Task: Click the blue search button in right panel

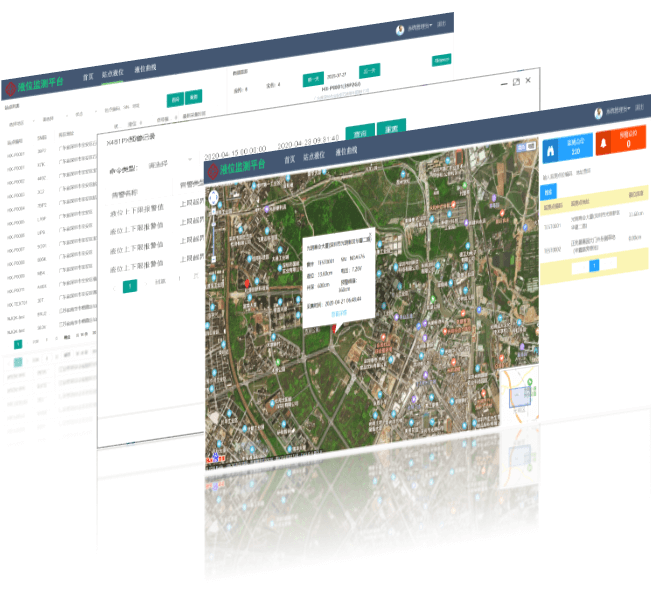Action: pyautogui.click(x=548, y=192)
